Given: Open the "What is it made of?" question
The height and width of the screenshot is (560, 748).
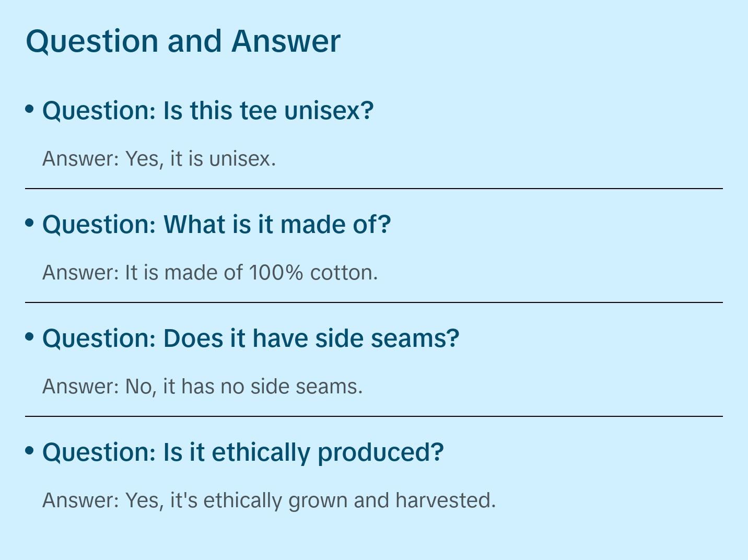Looking at the screenshot, I should [x=216, y=225].
